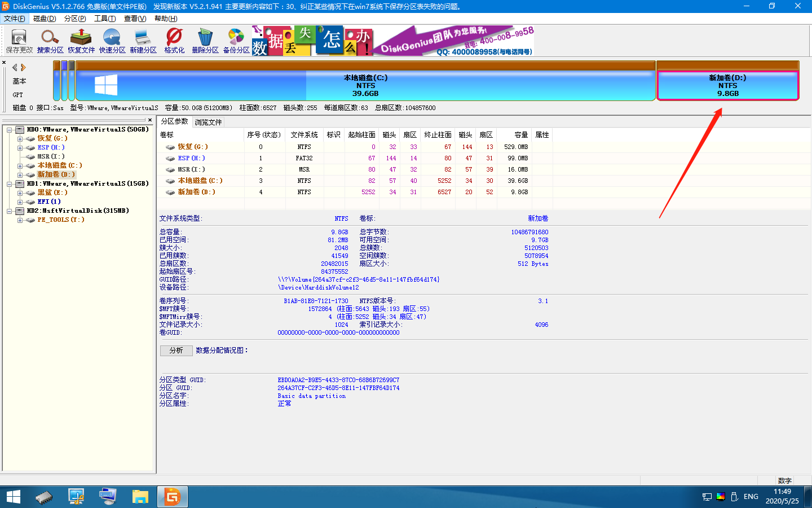The image size is (812, 508).
Task: Open the 工具(T) menu
Action: pos(105,19)
